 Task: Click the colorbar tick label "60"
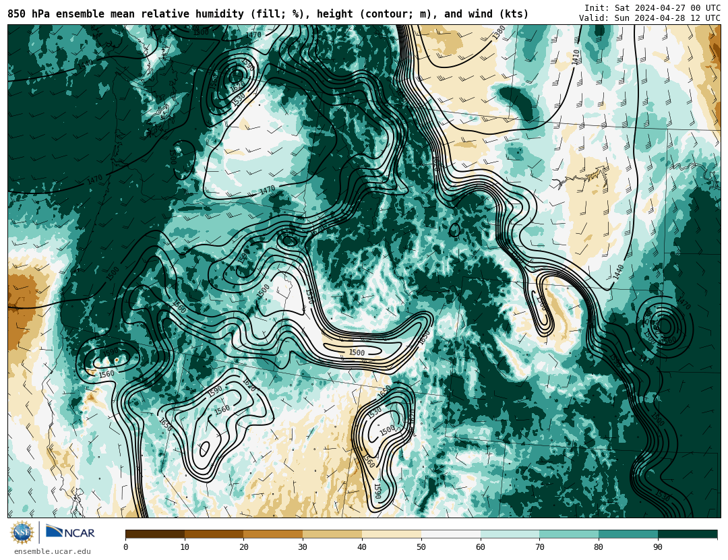click(481, 547)
